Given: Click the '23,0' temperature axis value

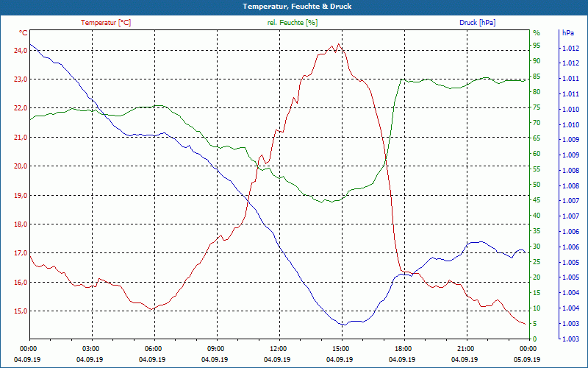Looking at the screenshot, I should (x=21, y=79).
